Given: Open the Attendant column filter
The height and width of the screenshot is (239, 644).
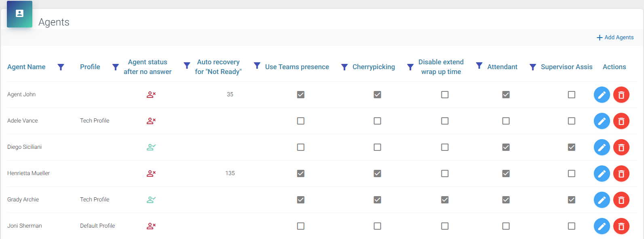Looking at the screenshot, I should click(533, 67).
